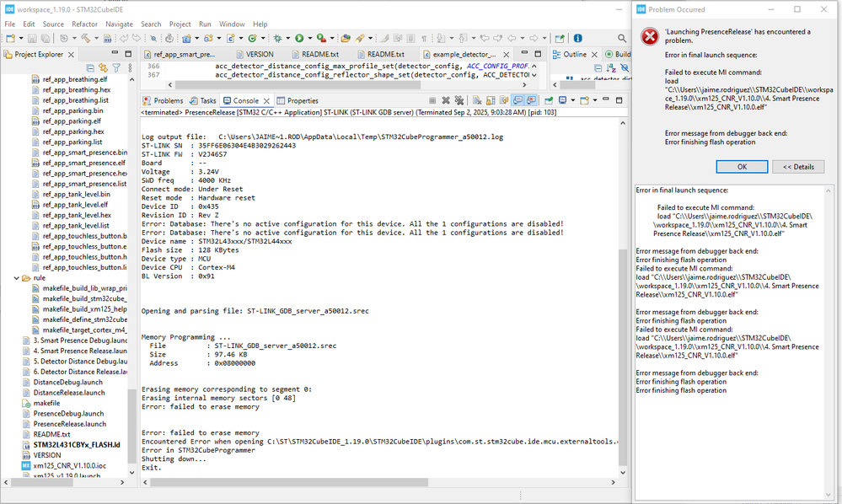This screenshot has height=504, width=842.
Task: Open the Project menu
Action: point(180,24)
